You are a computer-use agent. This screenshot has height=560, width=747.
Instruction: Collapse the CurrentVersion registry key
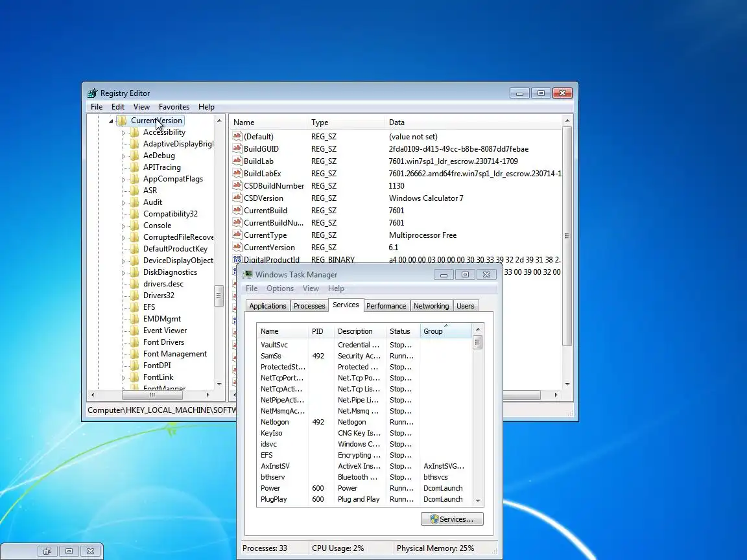point(111,121)
